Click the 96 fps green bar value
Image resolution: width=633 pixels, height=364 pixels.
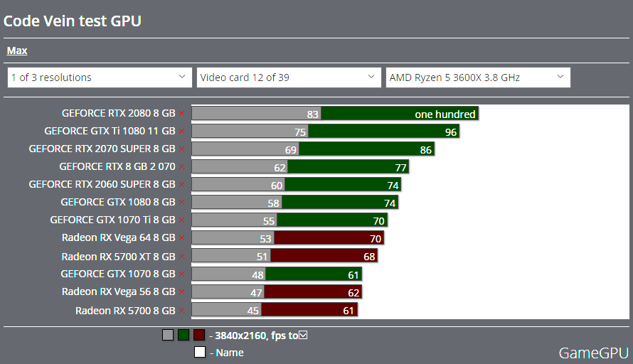pyautogui.click(x=451, y=132)
